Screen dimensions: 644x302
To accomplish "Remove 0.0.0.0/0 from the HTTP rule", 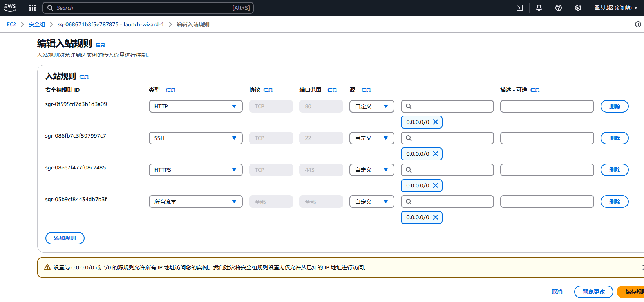I will pyautogui.click(x=436, y=122).
